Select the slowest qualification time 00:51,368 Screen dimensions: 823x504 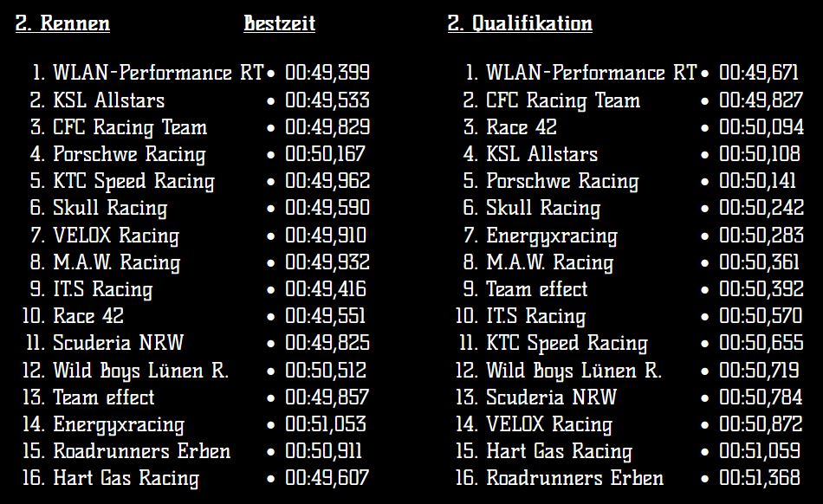click(x=760, y=478)
